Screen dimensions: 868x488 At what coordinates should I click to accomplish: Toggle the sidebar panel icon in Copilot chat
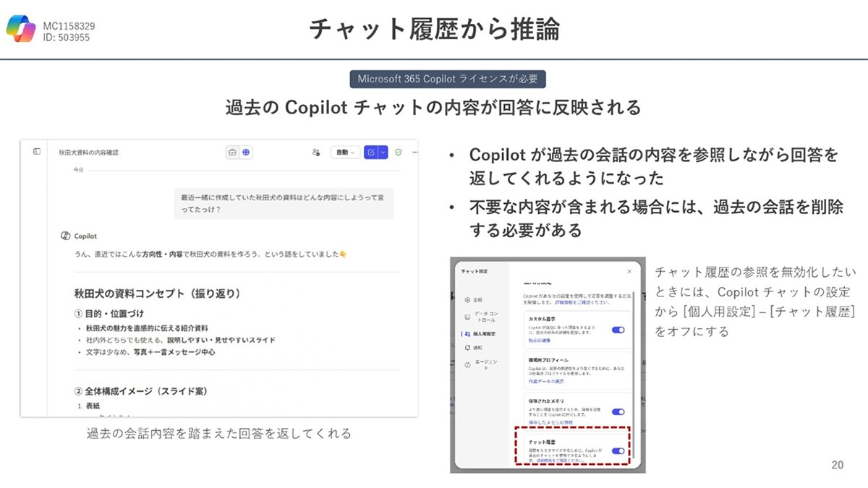click(x=37, y=152)
